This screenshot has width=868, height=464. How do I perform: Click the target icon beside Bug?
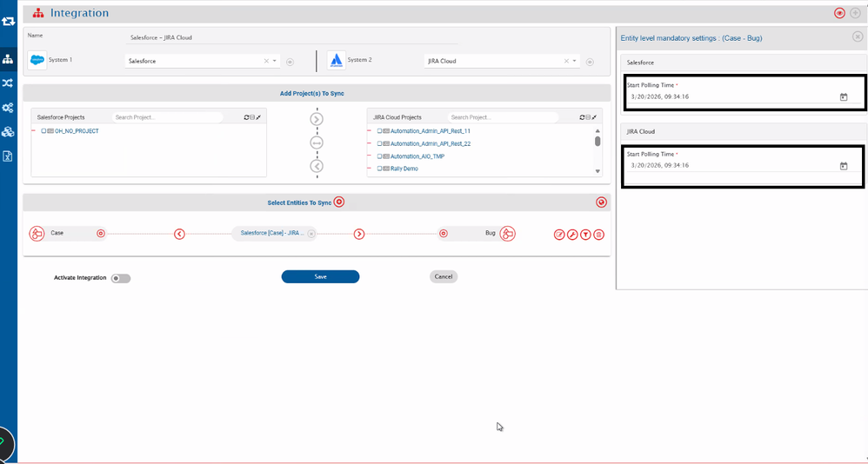click(443, 234)
